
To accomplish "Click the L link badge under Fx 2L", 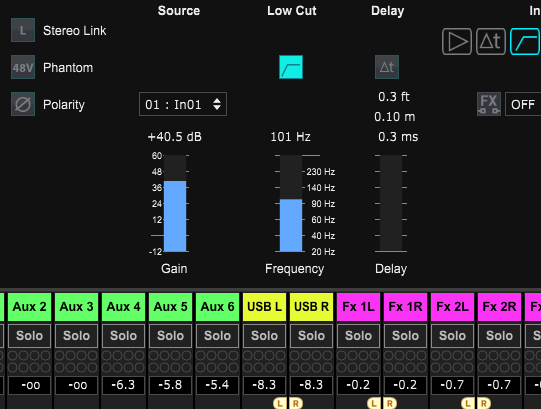I will (468, 403).
